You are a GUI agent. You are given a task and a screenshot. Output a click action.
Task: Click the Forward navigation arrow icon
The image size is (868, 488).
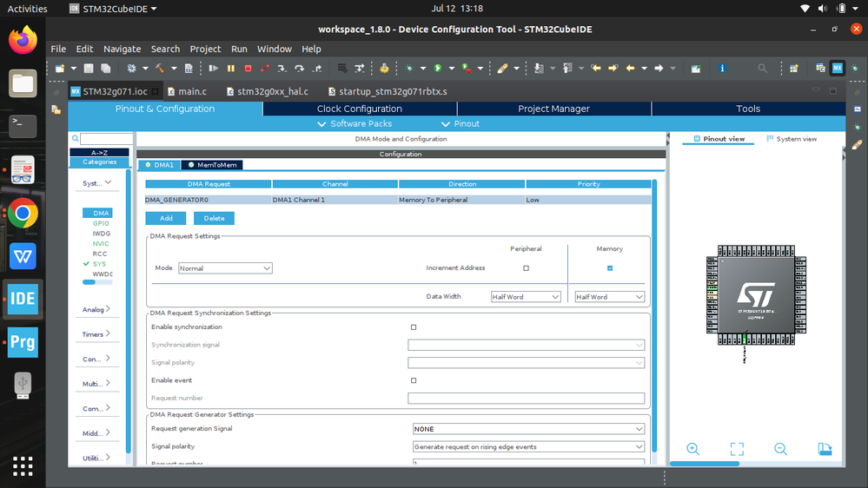(659, 68)
